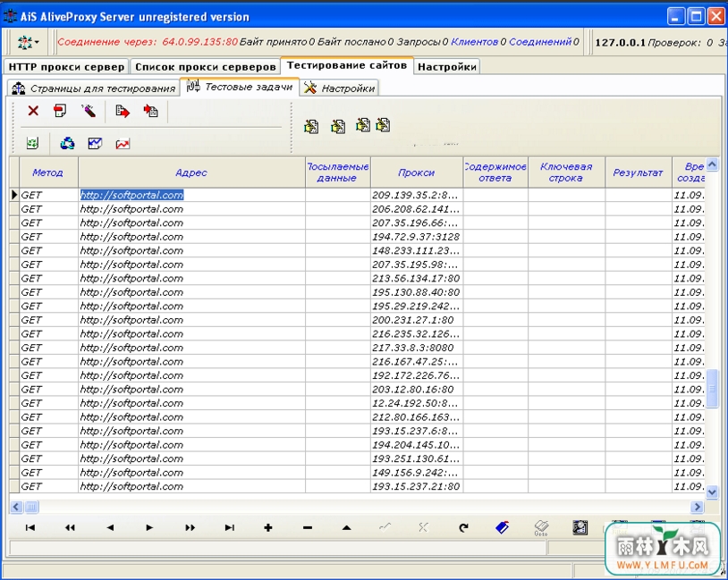Click the Результат column header
Screen dimensions: 728x580
pyautogui.click(x=638, y=172)
